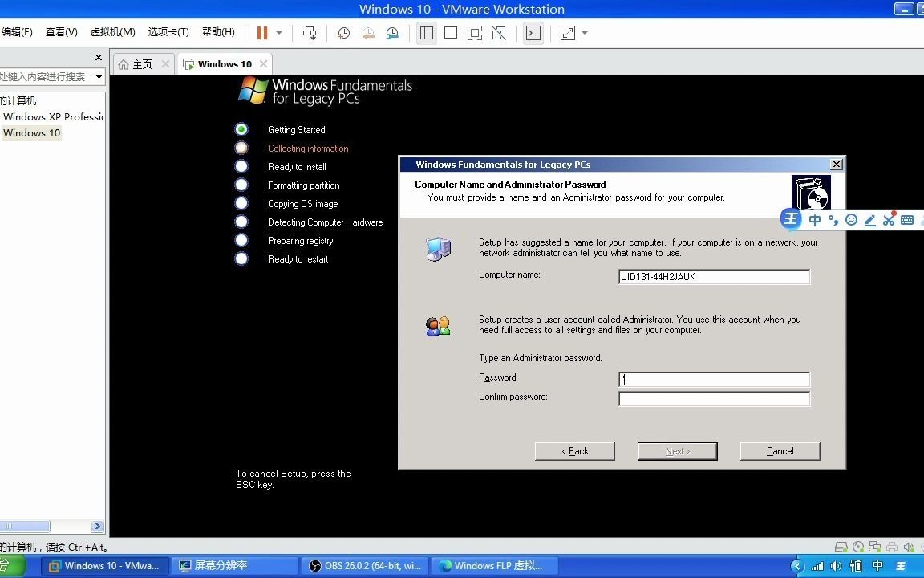Viewport: 924px width, 578px height.
Task: Click the Collecting information step indicator
Action: coord(241,148)
